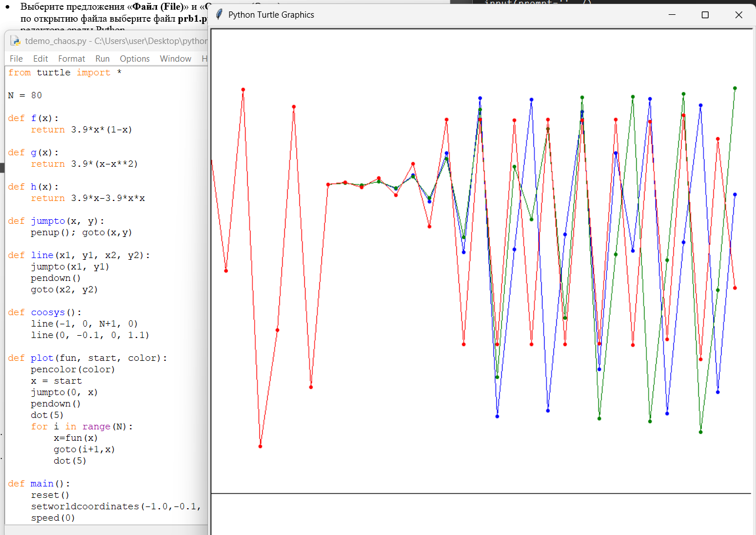
Task: Click the 'speed(0)' line in the code
Action: [53, 518]
